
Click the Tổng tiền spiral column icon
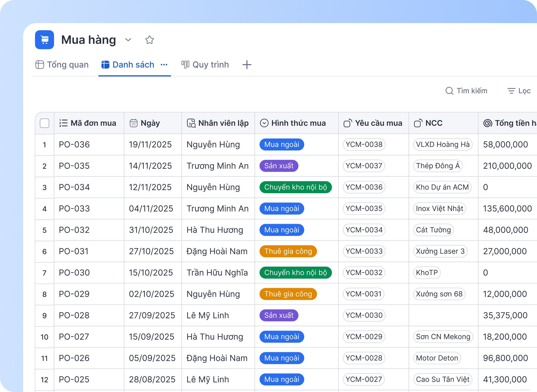pyautogui.click(x=488, y=123)
